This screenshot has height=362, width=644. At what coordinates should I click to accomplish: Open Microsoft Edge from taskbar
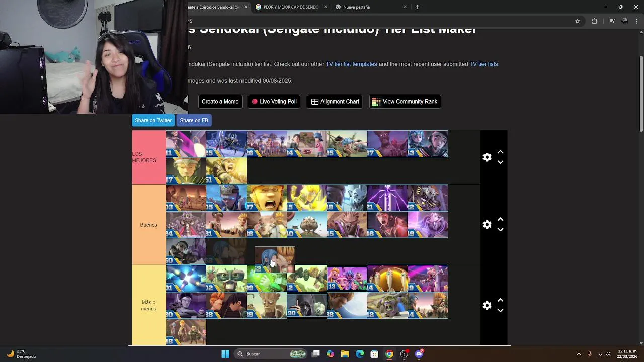pos(360,354)
